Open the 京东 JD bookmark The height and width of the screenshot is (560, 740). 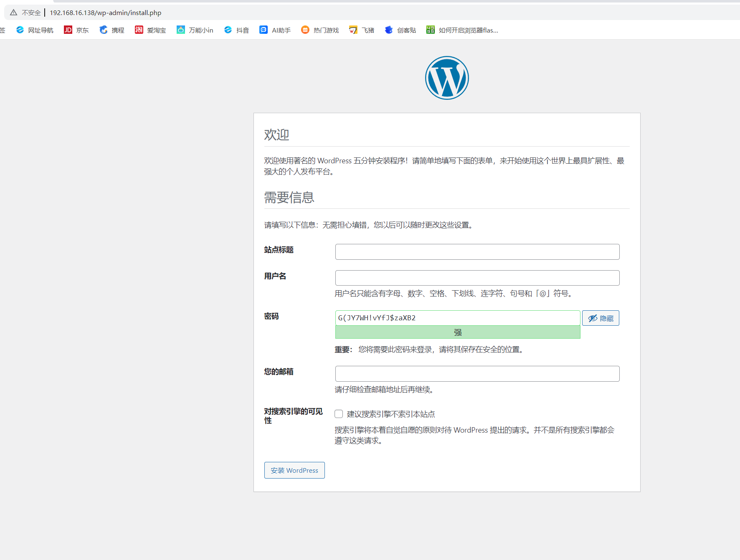coord(76,30)
